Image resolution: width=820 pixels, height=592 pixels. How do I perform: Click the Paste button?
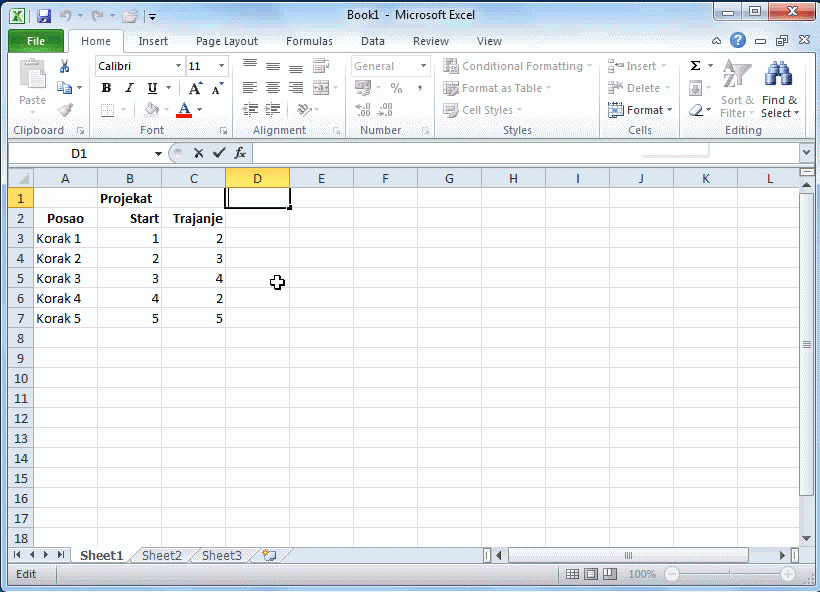pyautogui.click(x=32, y=85)
